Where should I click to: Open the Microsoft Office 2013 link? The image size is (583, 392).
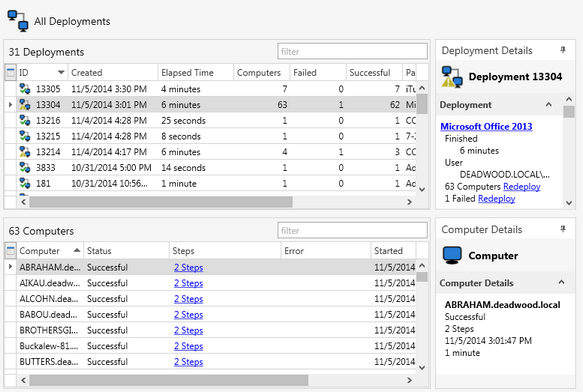coord(486,126)
